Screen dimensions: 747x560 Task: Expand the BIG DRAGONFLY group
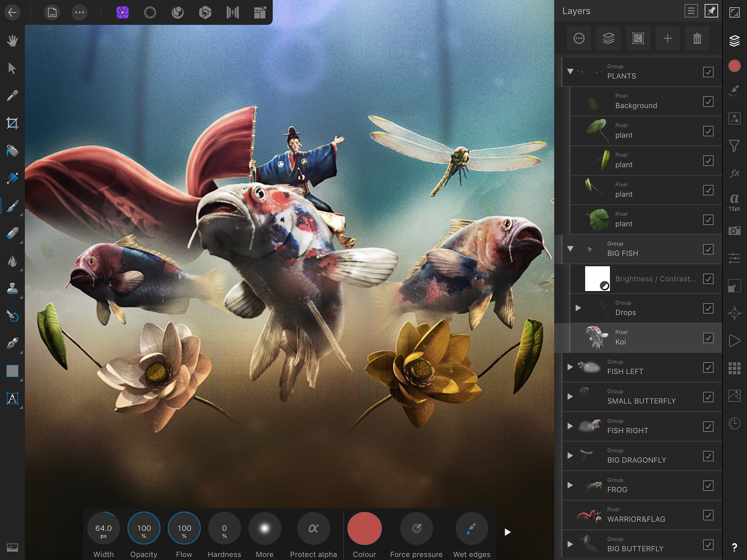click(570, 456)
